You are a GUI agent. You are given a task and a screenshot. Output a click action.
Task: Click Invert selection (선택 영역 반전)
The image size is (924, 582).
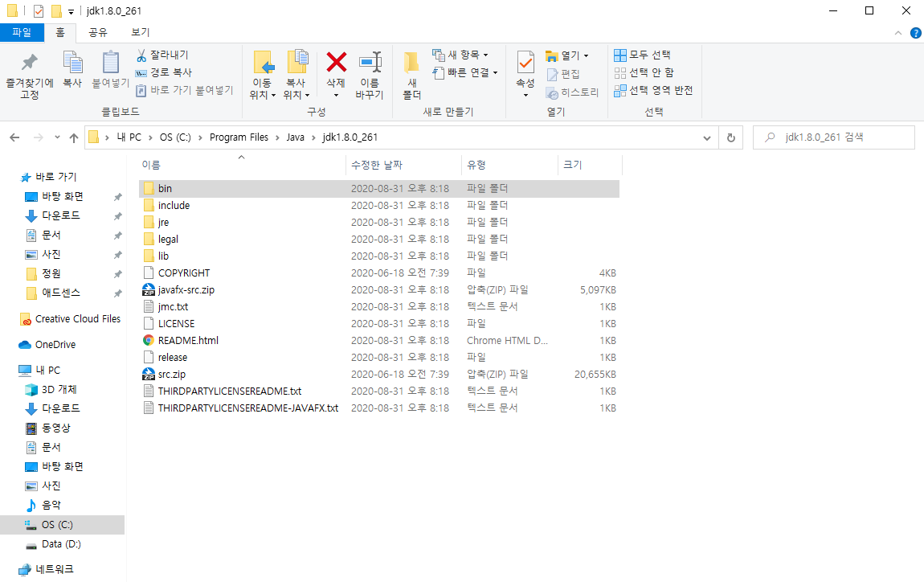click(653, 90)
